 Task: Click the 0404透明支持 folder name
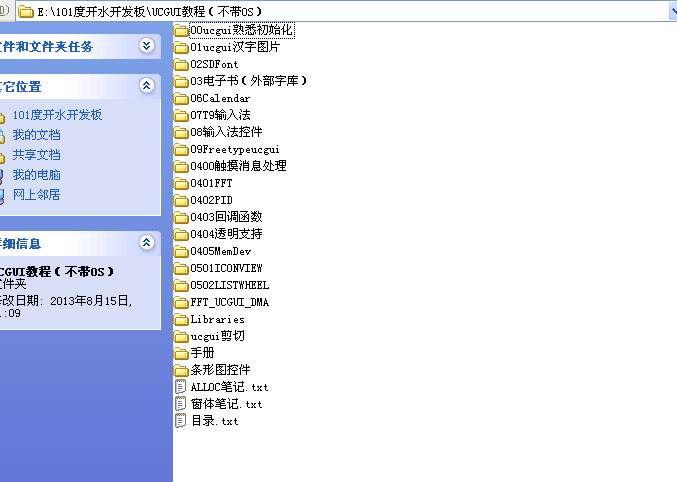(226, 234)
